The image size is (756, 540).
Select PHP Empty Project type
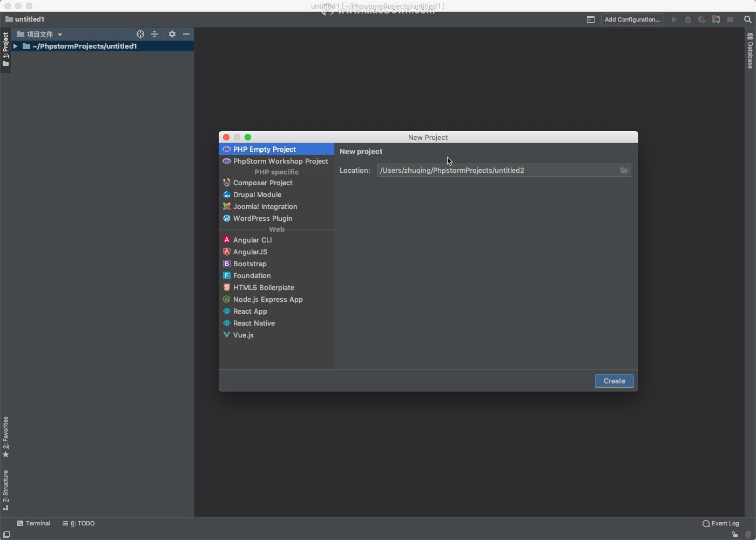pyautogui.click(x=276, y=149)
